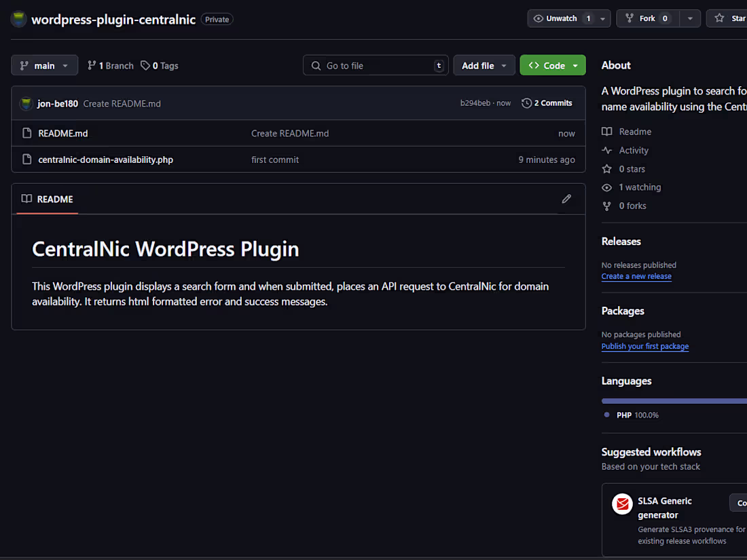Open the 1 Branch view
The width and height of the screenshot is (747, 560).
click(109, 65)
